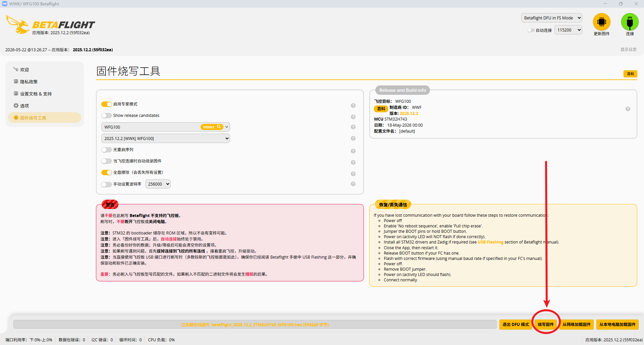
Task: Click the firmware loading progress bar
Action: pos(255,325)
